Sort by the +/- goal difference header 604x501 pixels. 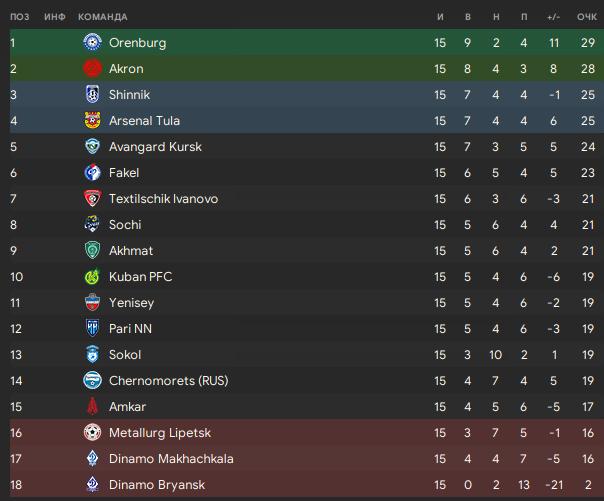point(554,17)
